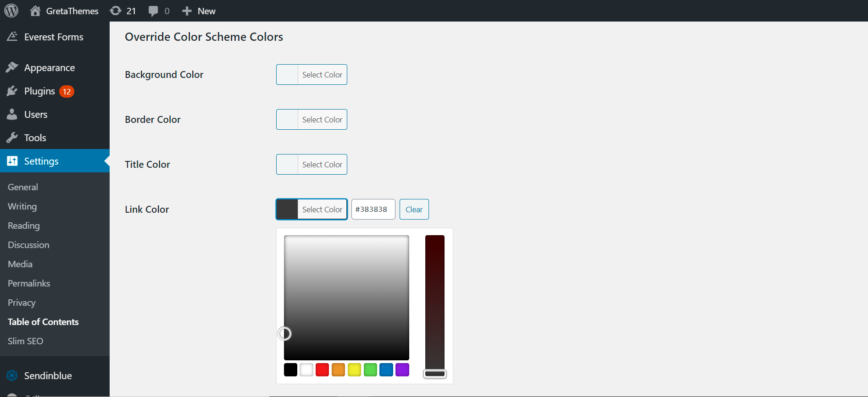Viewport: 868px width, 397px height.
Task: Go to General settings
Action: 23,187
